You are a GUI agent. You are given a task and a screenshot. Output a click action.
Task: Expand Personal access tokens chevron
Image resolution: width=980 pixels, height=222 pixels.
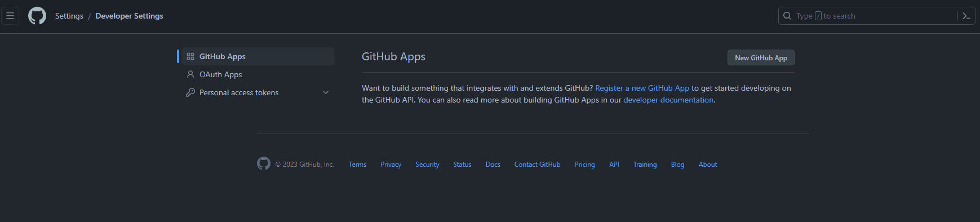326,92
